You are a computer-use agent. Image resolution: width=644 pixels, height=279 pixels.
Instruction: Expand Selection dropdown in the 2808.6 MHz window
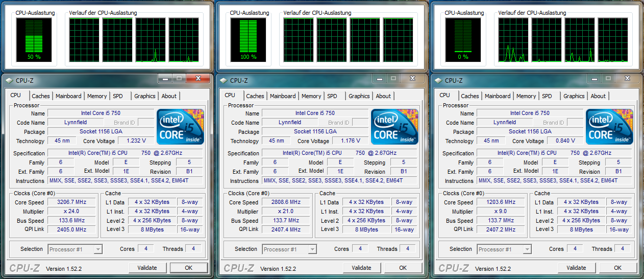tap(289, 249)
